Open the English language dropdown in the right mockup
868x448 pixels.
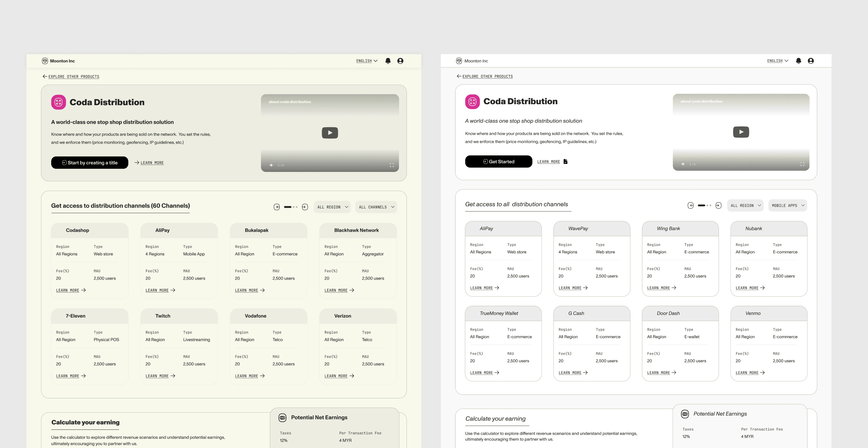(x=778, y=61)
